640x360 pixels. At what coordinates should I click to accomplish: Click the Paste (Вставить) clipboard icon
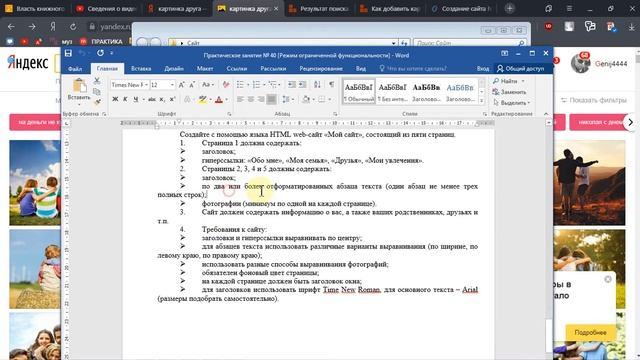point(79,87)
